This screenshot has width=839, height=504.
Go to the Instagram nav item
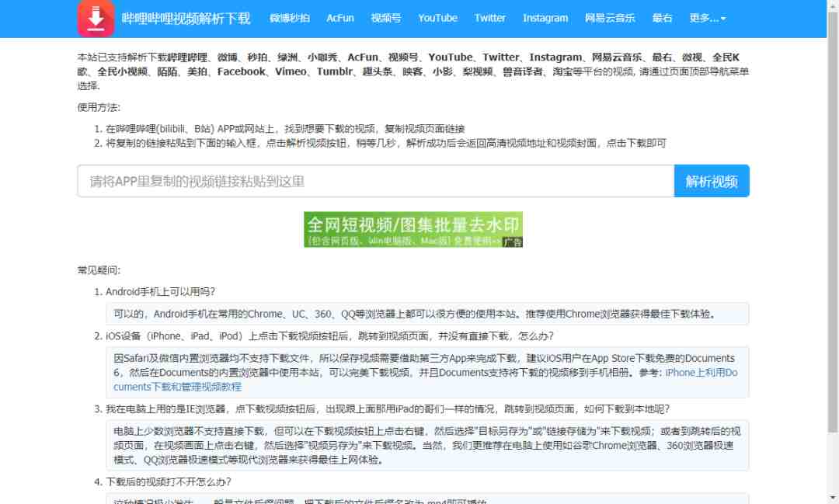(x=545, y=18)
